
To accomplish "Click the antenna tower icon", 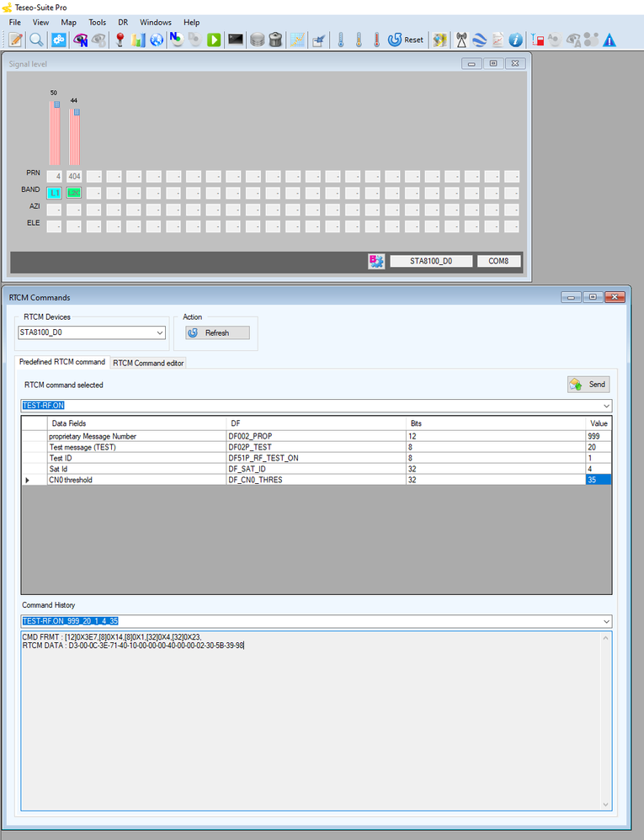I will pos(461,40).
